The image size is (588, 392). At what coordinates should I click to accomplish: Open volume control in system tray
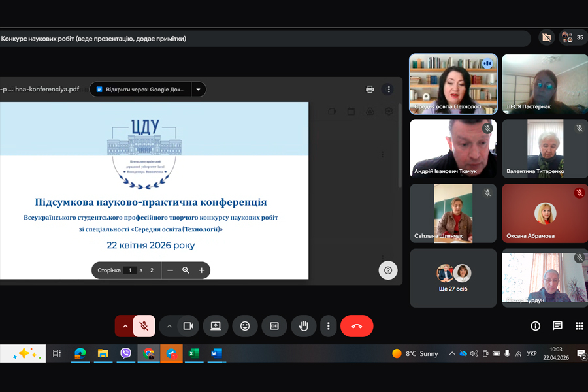click(474, 353)
